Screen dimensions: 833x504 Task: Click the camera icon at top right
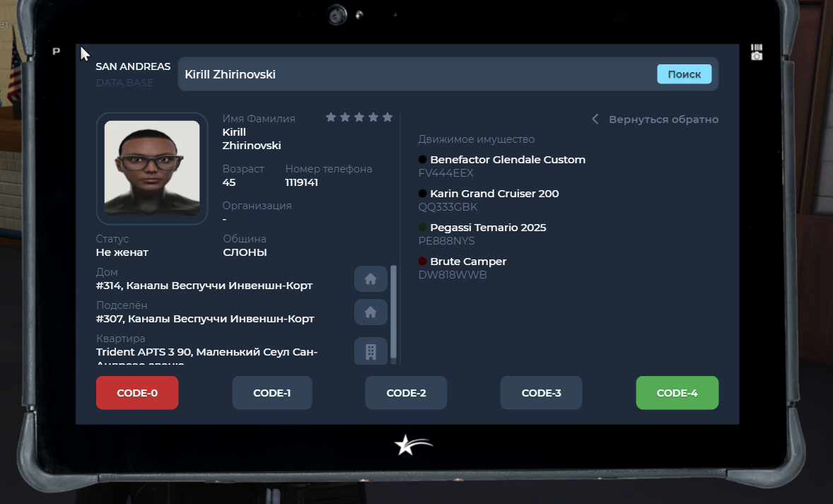click(757, 52)
